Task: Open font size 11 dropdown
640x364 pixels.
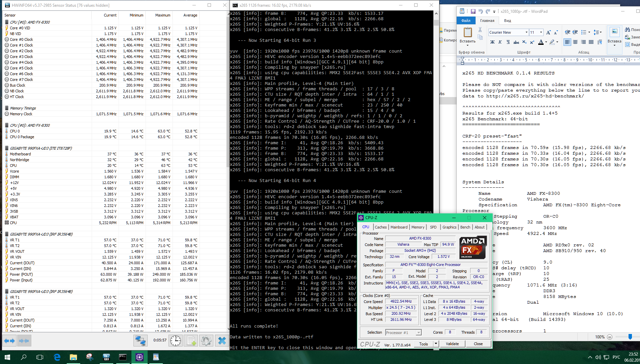Action: 541,32
